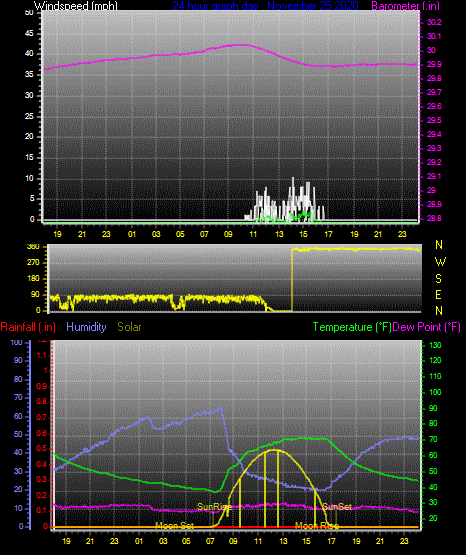Select the 180 wind direction axis value
The height and width of the screenshot is (555, 466).
click(33, 279)
